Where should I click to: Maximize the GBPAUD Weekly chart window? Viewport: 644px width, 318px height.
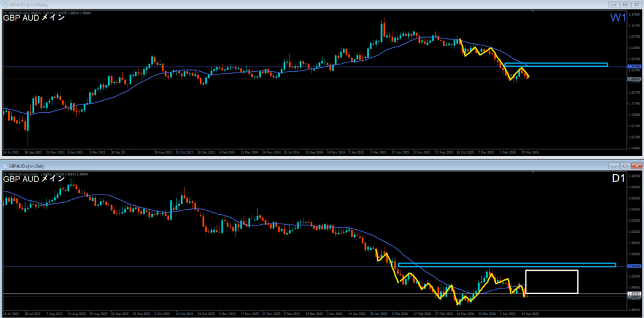point(625,4)
